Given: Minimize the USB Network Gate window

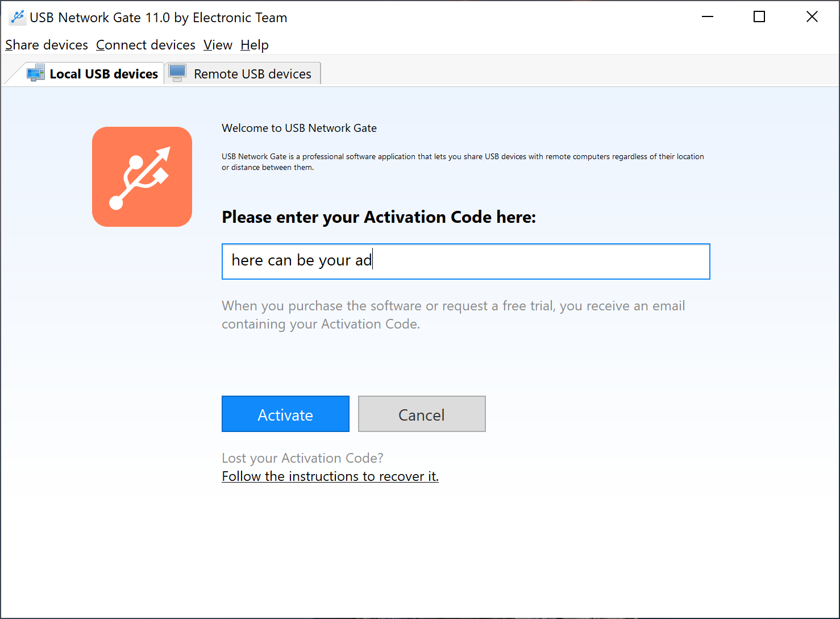Looking at the screenshot, I should 708,17.
